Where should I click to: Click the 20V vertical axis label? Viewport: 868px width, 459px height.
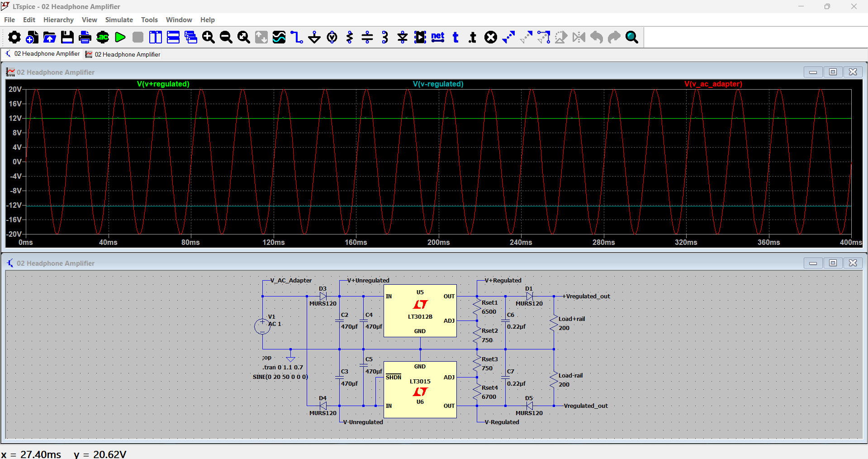click(x=15, y=90)
